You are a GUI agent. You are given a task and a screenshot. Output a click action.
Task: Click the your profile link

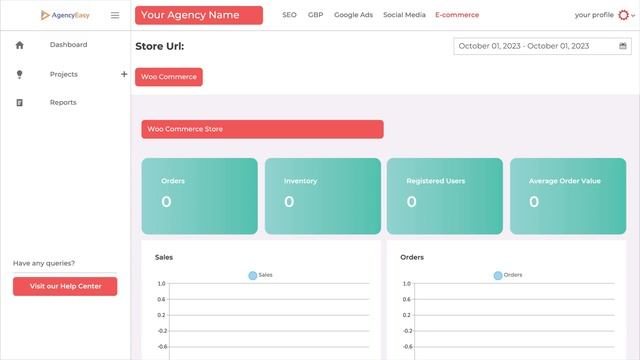coord(594,15)
